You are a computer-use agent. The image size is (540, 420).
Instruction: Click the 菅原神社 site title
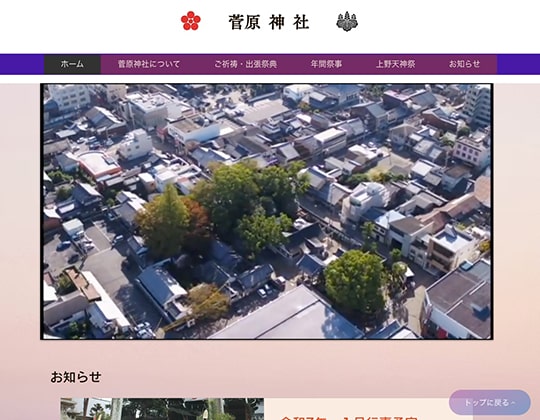(269, 22)
